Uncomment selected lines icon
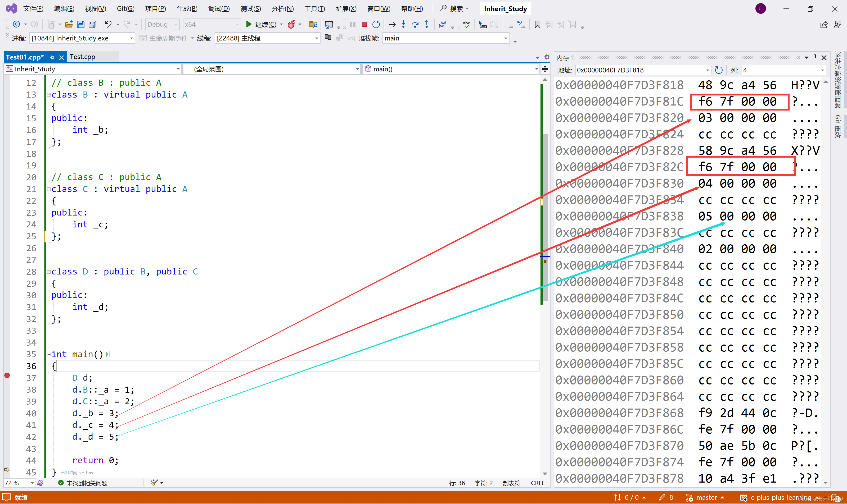The width and height of the screenshot is (847, 504). [x=521, y=24]
